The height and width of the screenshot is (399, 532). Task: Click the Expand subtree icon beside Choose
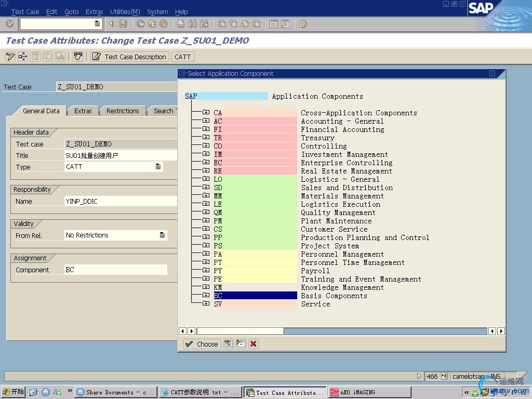coord(228,344)
